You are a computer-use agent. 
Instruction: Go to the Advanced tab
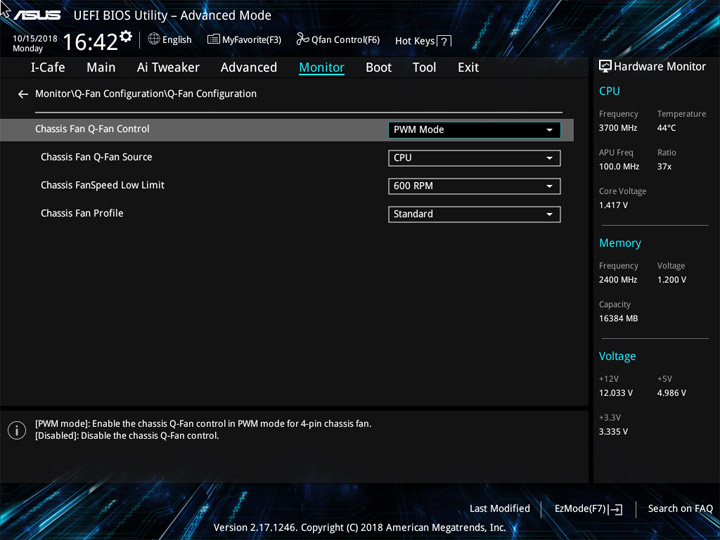coord(249,68)
